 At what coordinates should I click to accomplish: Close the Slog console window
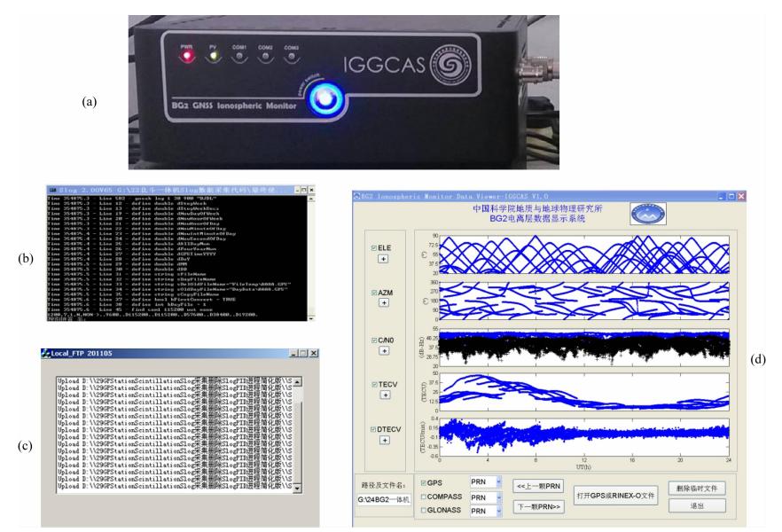point(311,190)
